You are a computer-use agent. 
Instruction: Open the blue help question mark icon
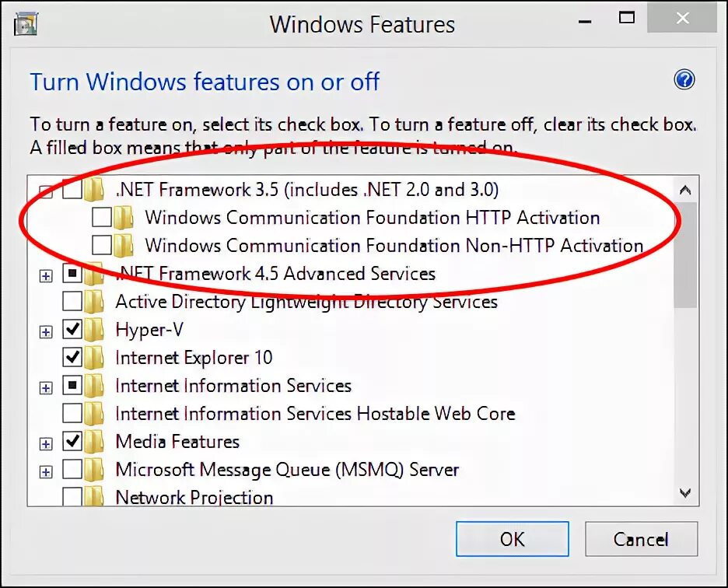(x=684, y=79)
